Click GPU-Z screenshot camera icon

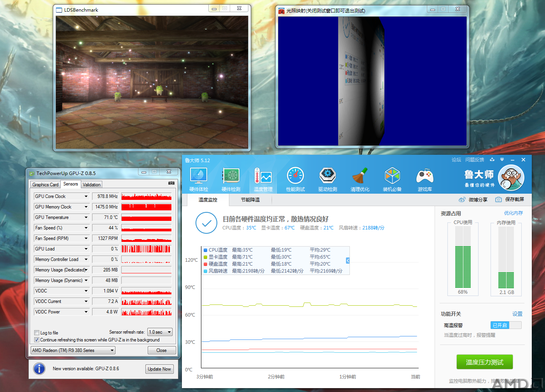pyautogui.click(x=171, y=183)
